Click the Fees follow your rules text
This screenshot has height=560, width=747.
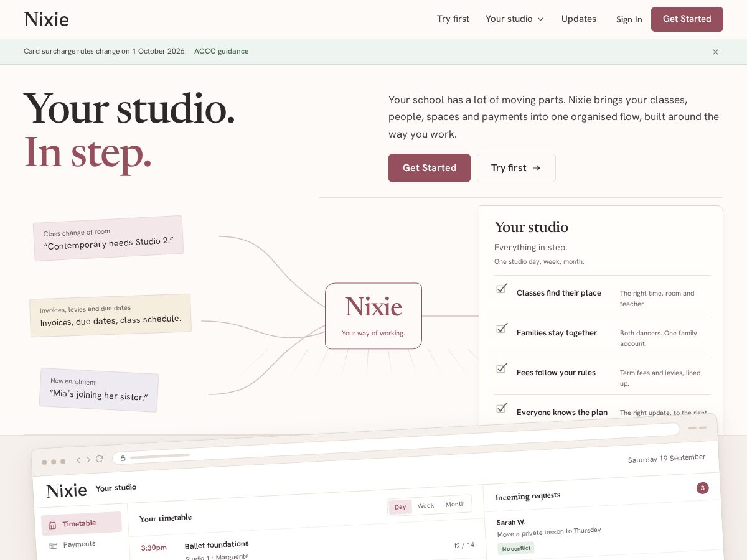click(556, 373)
